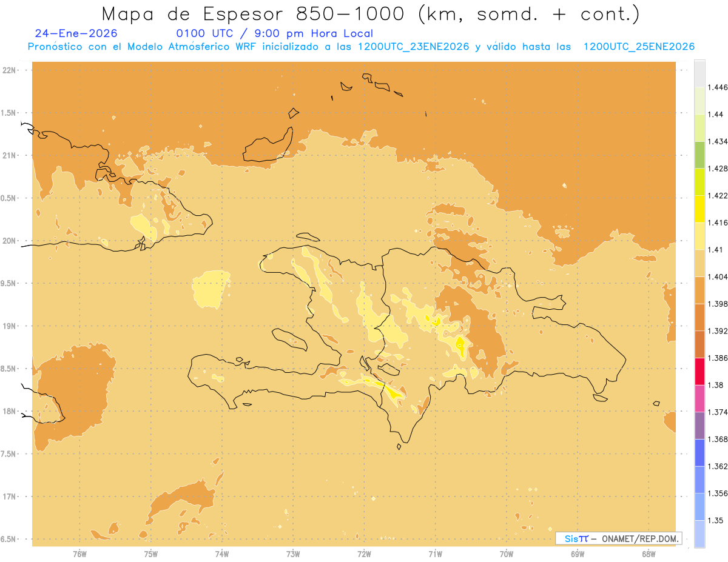Click the colorbar value '1.362'
Image resolution: width=728 pixels, height=562 pixels.
point(718,466)
